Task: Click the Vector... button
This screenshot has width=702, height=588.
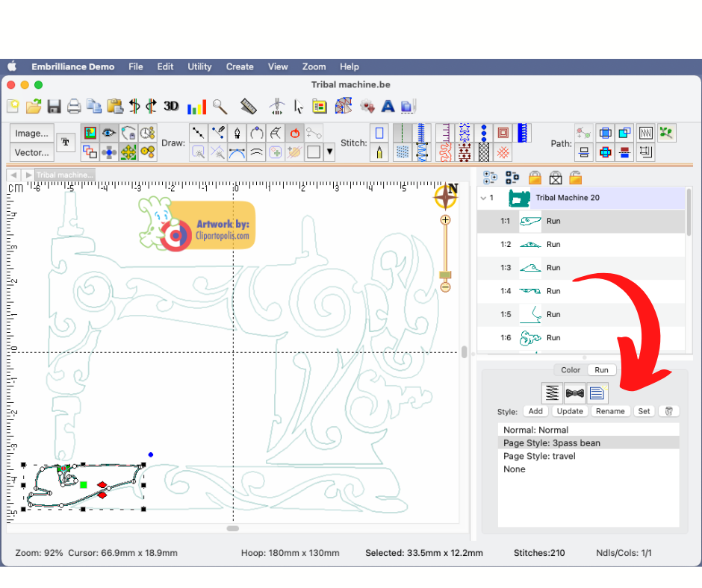Action: pyautogui.click(x=32, y=152)
